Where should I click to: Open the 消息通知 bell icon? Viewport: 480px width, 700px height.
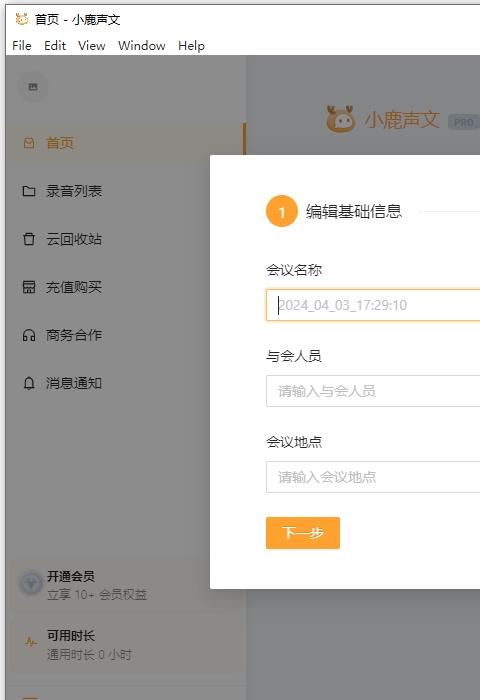pos(29,383)
